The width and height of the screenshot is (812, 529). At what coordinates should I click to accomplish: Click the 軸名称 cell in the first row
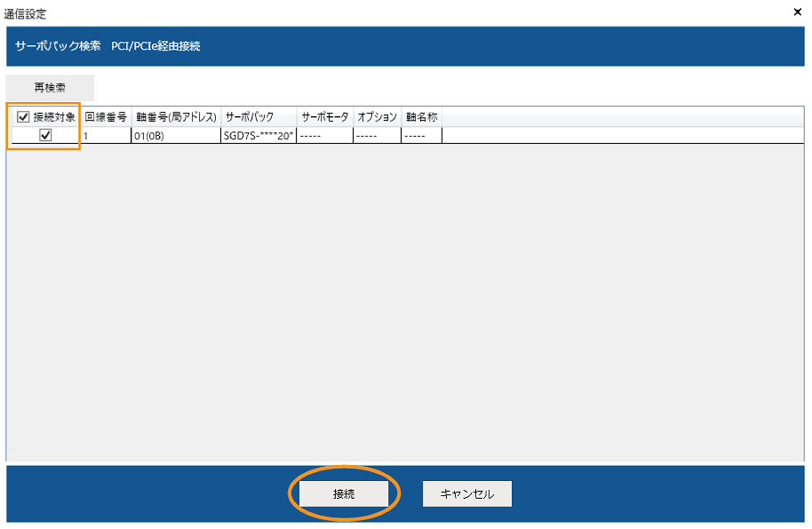(x=421, y=136)
